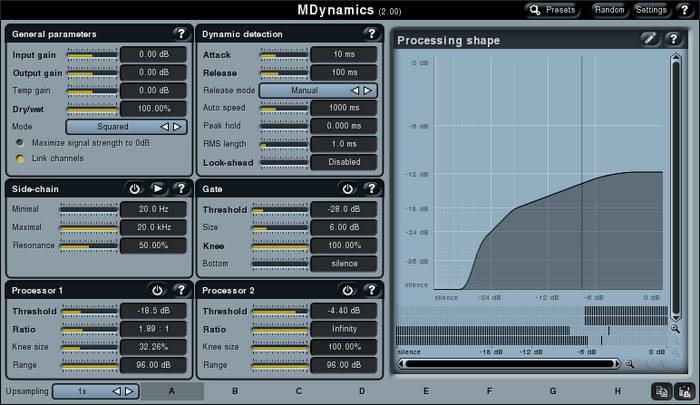The image size is (700, 405).
Task: Click the Gate Bottom value field silence
Action: (x=344, y=263)
